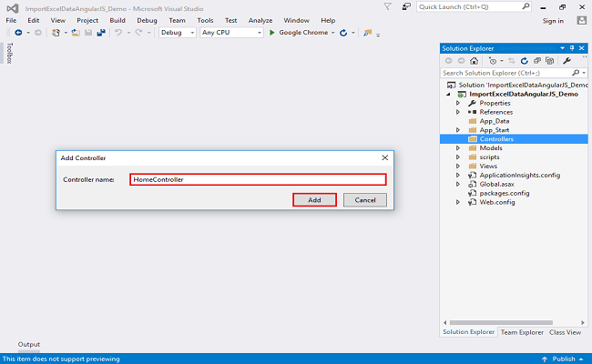This screenshot has height=364, width=592.
Task: Click the browser Refresh icon in toolbar
Action: click(x=343, y=33)
